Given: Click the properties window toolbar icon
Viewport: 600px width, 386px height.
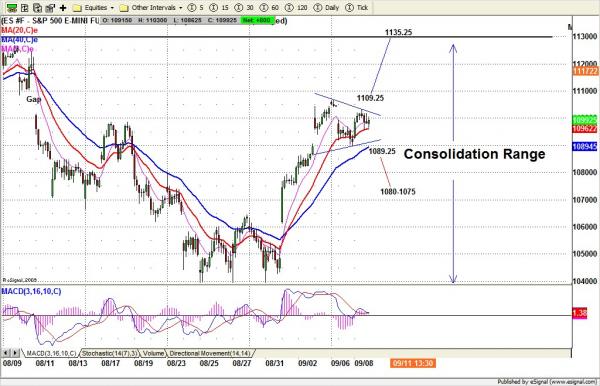Looking at the screenshot, I should pos(50,7).
